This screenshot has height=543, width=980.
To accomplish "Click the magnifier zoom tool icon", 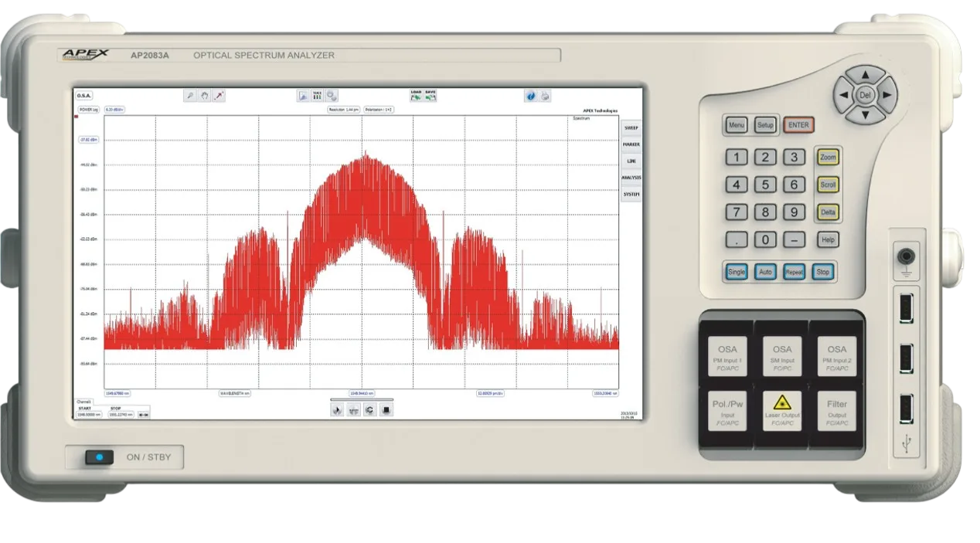I will coord(189,96).
